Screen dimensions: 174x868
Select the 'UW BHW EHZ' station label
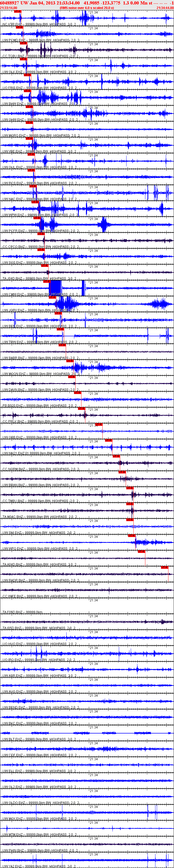click(13, 104)
